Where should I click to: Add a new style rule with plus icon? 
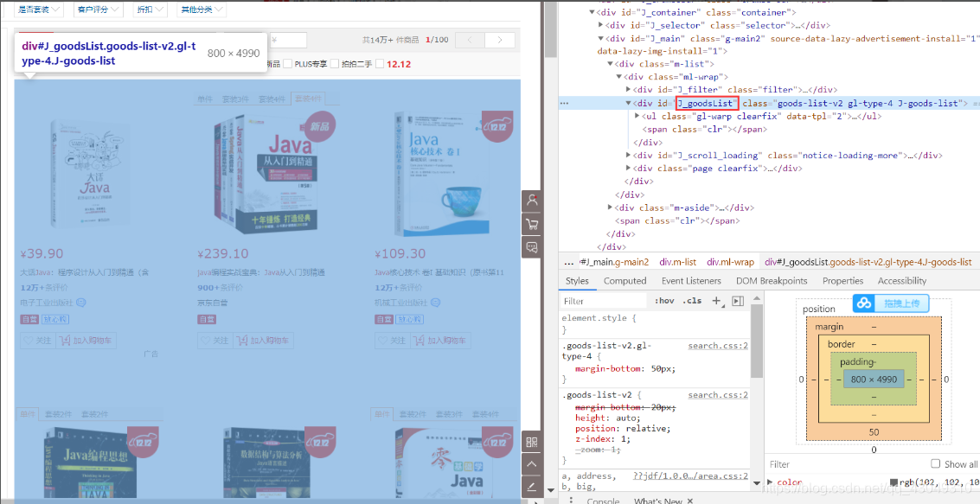click(x=718, y=300)
